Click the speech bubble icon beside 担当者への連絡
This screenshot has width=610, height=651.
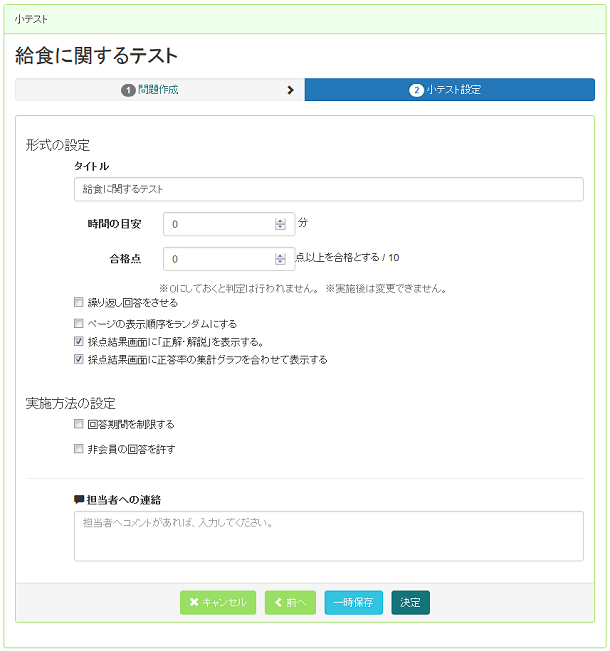coord(78,499)
